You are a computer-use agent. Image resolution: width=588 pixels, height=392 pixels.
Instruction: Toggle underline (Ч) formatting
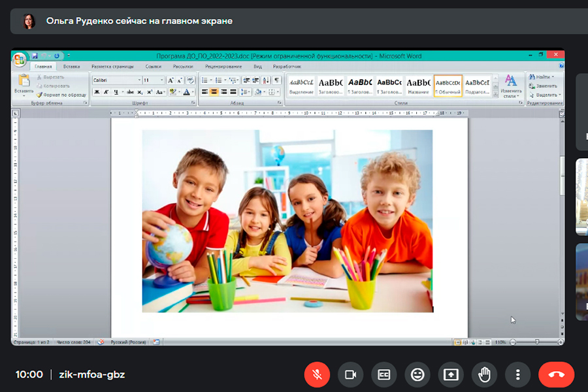pos(116,92)
